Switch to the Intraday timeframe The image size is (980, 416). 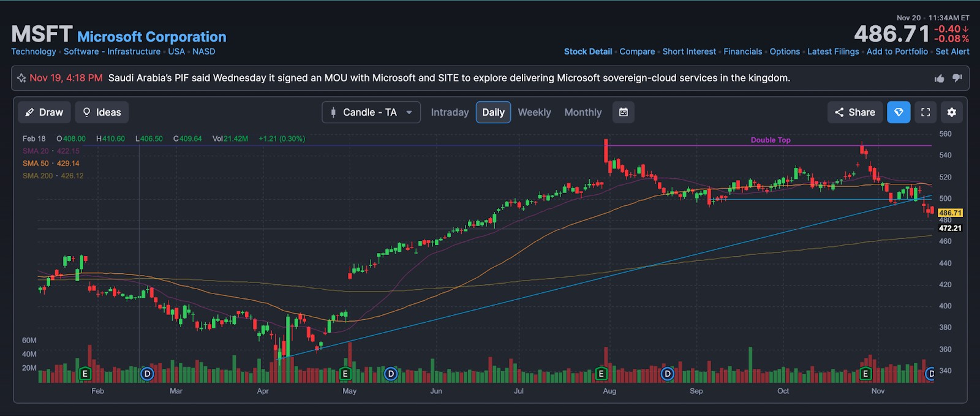tap(450, 112)
